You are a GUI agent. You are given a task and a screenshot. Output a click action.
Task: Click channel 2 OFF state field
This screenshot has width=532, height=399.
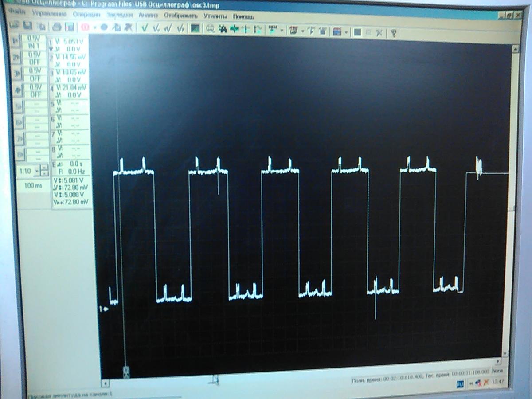coord(35,62)
